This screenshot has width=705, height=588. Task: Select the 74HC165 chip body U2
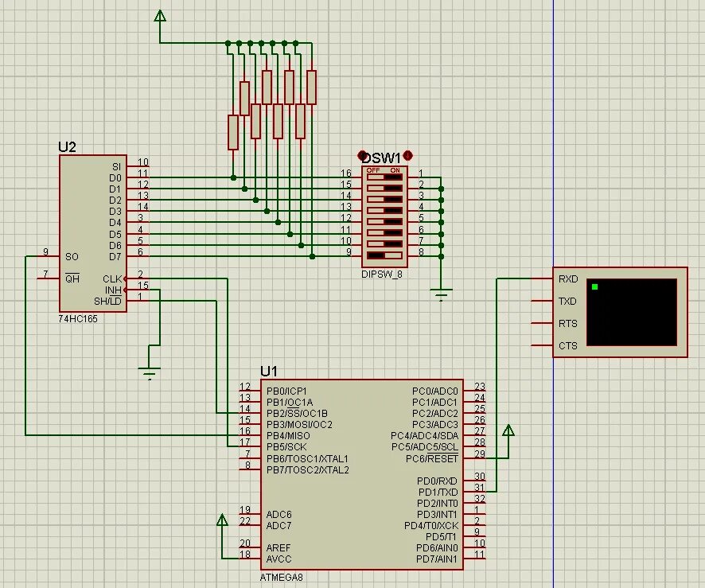coord(93,233)
